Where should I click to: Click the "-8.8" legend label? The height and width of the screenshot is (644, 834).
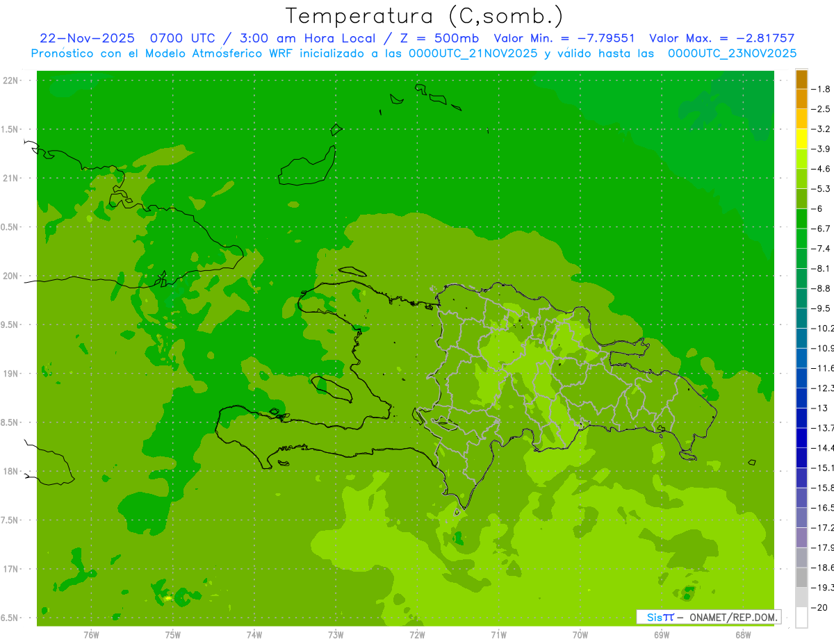pos(821,288)
